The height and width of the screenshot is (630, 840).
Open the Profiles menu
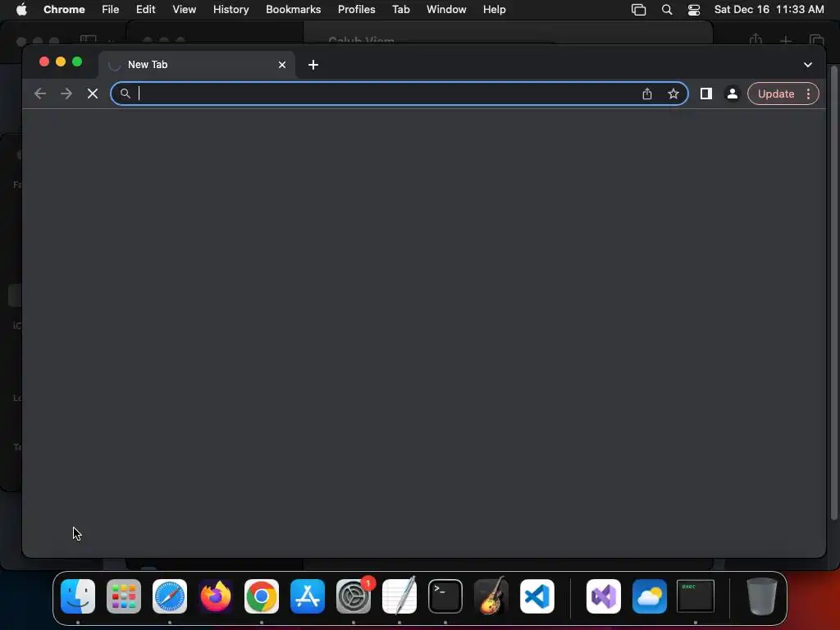click(x=356, y=10)
